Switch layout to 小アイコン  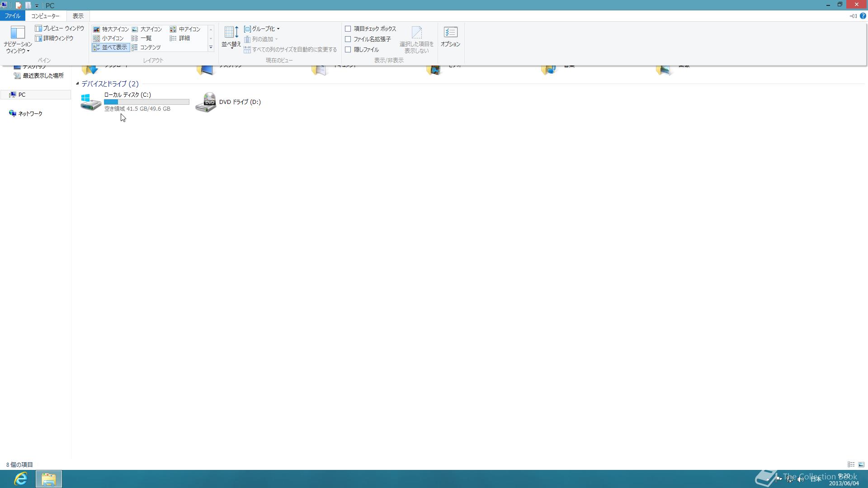[108, 38]
